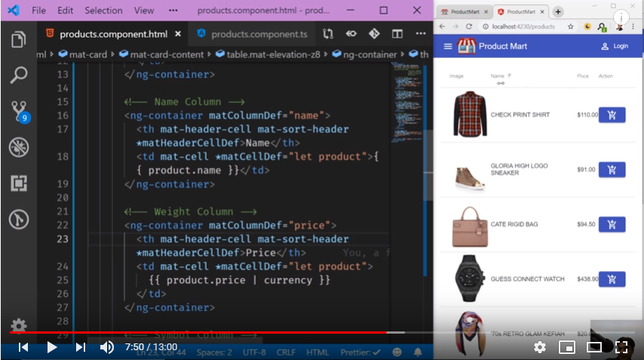Toggle fullscreen video
The image size is (644, 360).
(621, 347)
